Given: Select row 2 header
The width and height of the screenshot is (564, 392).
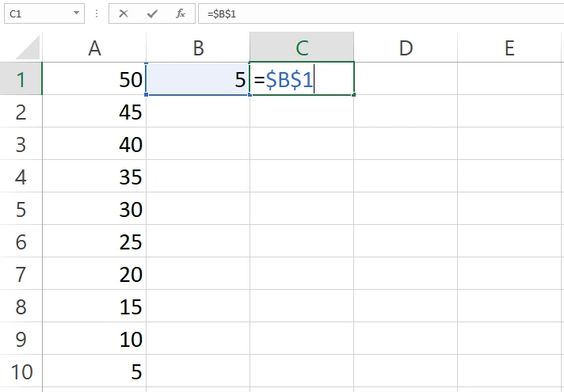Looking at the screenshot, I should [21, 111].
